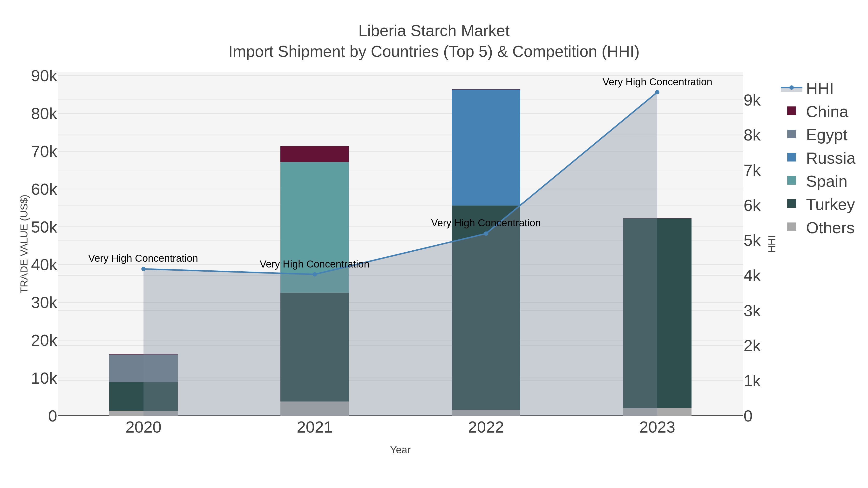This screenshot has height=488, width=868.
Task: Toggle the Egypt legend entry
Action: [x=817, y=135]
